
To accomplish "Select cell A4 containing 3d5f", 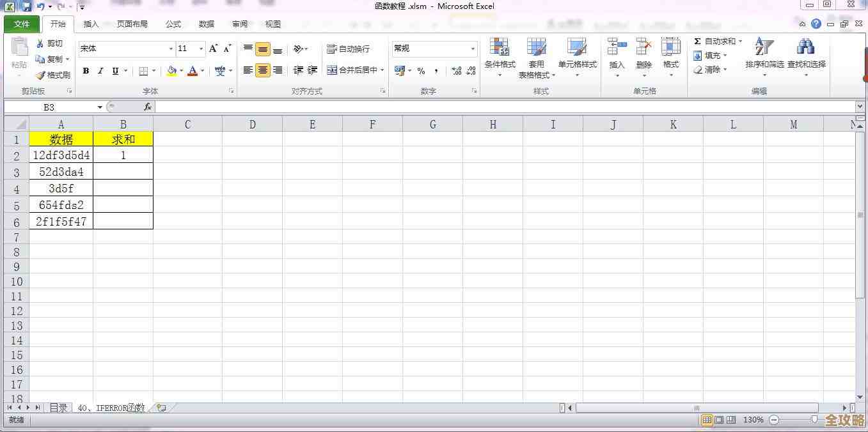I will (61, 188).
